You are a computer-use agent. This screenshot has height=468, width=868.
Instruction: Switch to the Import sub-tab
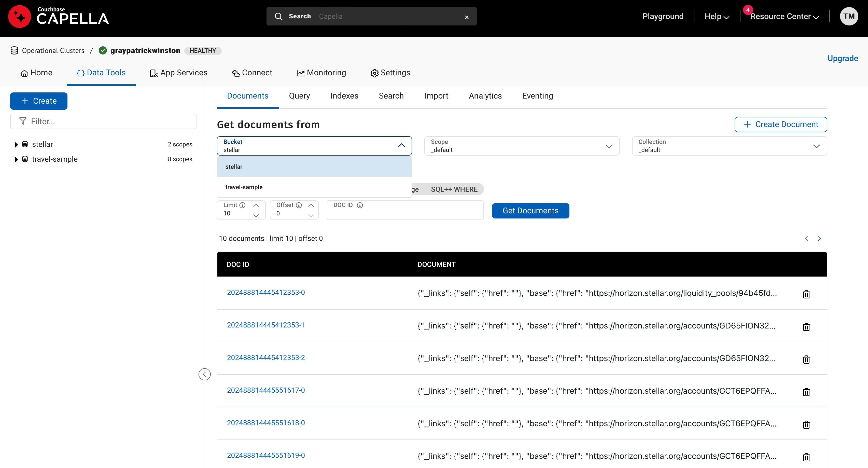(436, 96)
